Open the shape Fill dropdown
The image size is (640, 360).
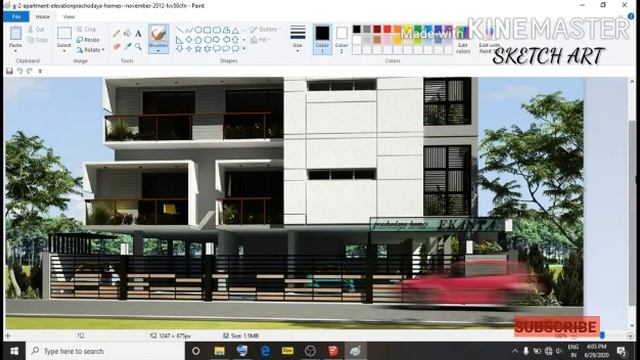(x=260, y=40)
